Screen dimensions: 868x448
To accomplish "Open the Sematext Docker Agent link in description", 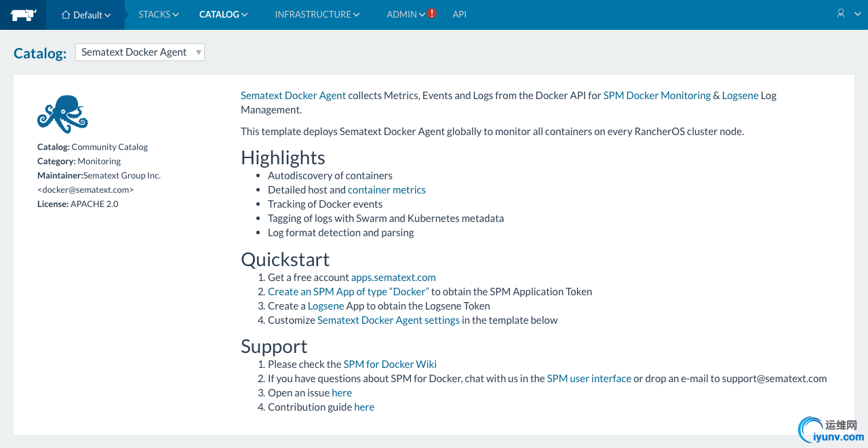I will [293, 96].
